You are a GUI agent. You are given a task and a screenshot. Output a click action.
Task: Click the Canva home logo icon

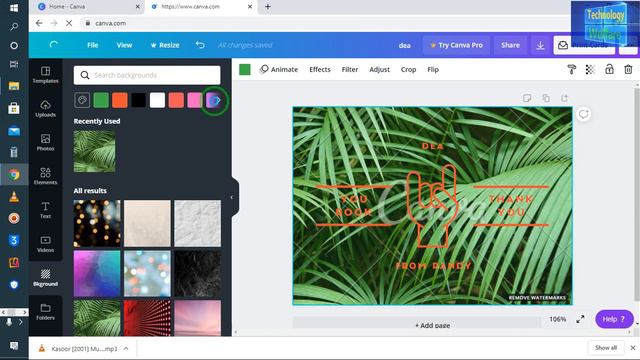coord(53,45)
